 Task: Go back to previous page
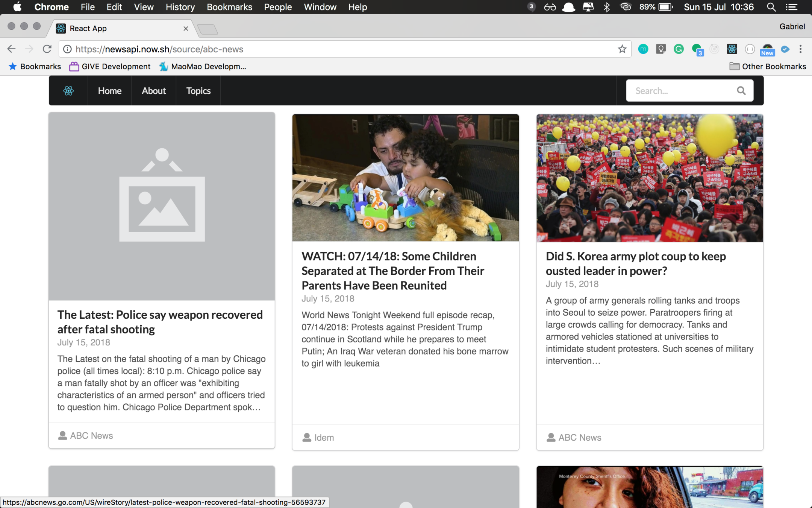point(11,49)
